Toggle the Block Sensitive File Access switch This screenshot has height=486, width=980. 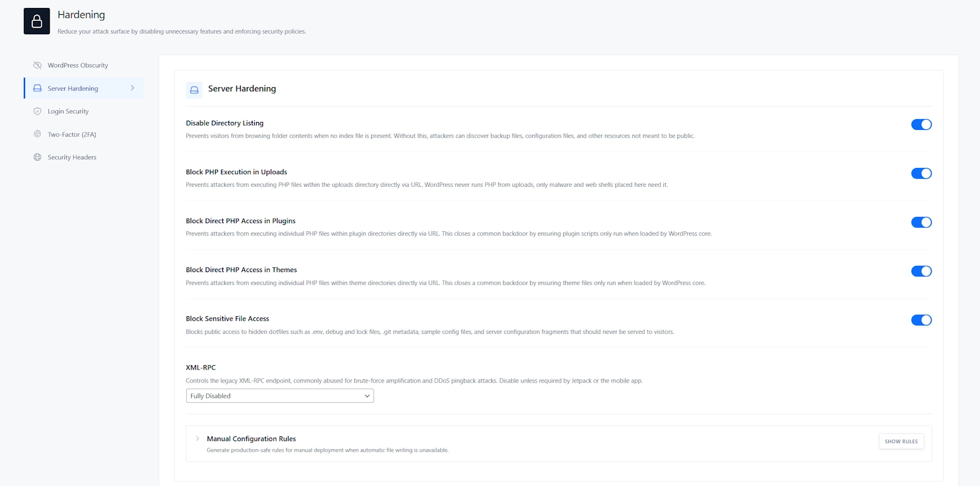click(921, 320)
